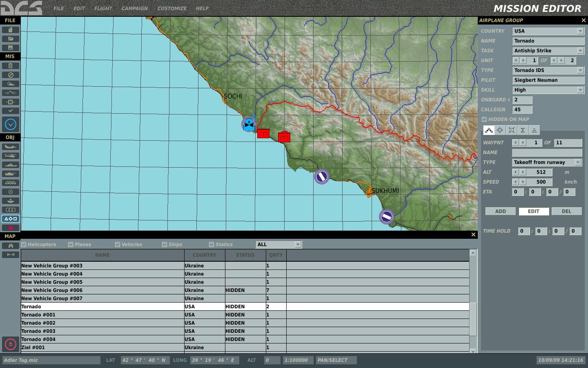
Task: Decrease the waypoint speed with left arrow
Action: [516, 182]
